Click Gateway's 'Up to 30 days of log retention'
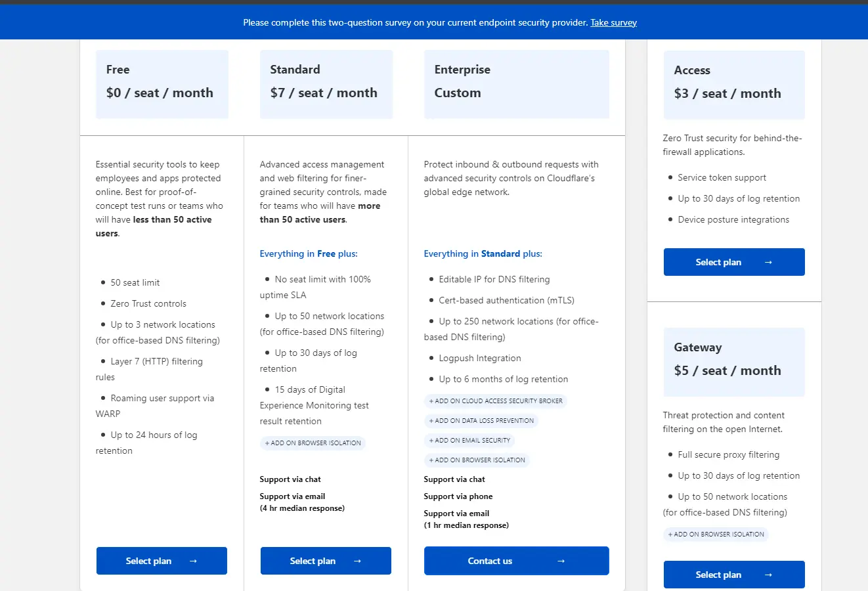This screenshot has height=591, width=868. click(739, 475)
